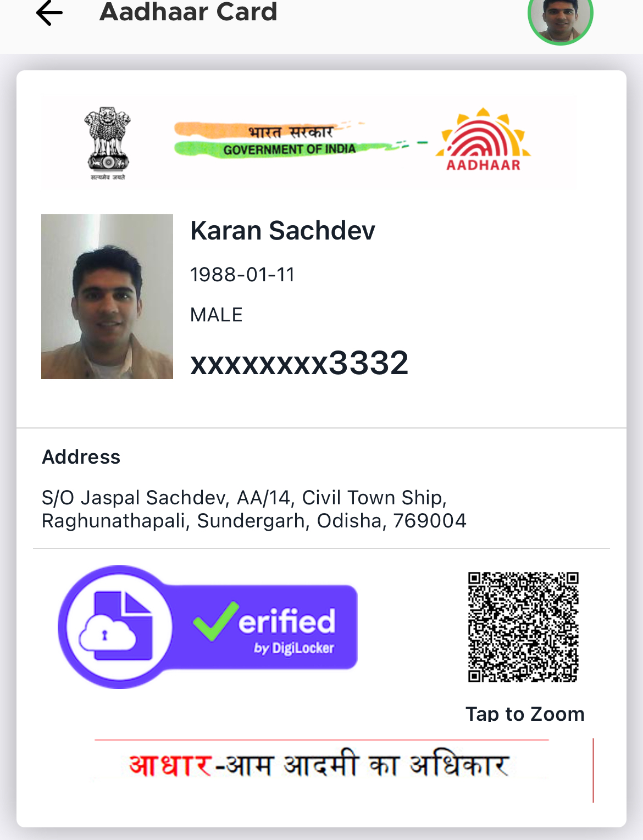Tap the Ashoka lion emblem
Viewport: 643px width, 840px height.
[x=108, y=143]
